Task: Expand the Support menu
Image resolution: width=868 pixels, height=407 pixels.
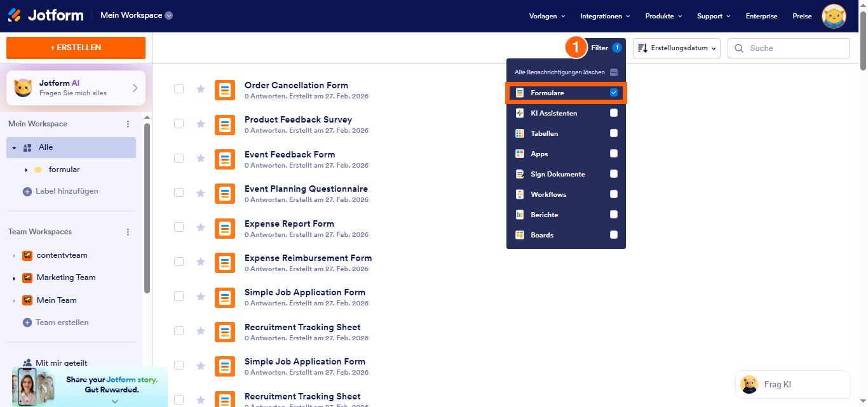Action: click(x=714, y=16)
